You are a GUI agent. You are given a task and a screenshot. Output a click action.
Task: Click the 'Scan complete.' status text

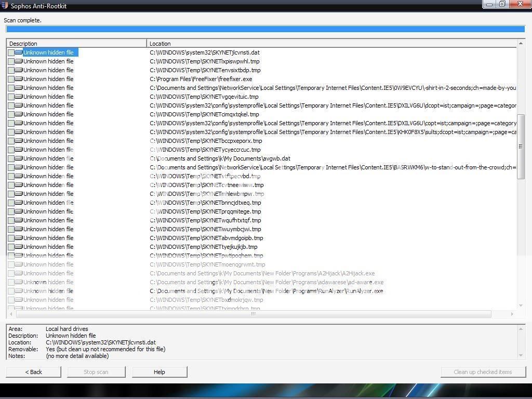[x=23, y=20]
